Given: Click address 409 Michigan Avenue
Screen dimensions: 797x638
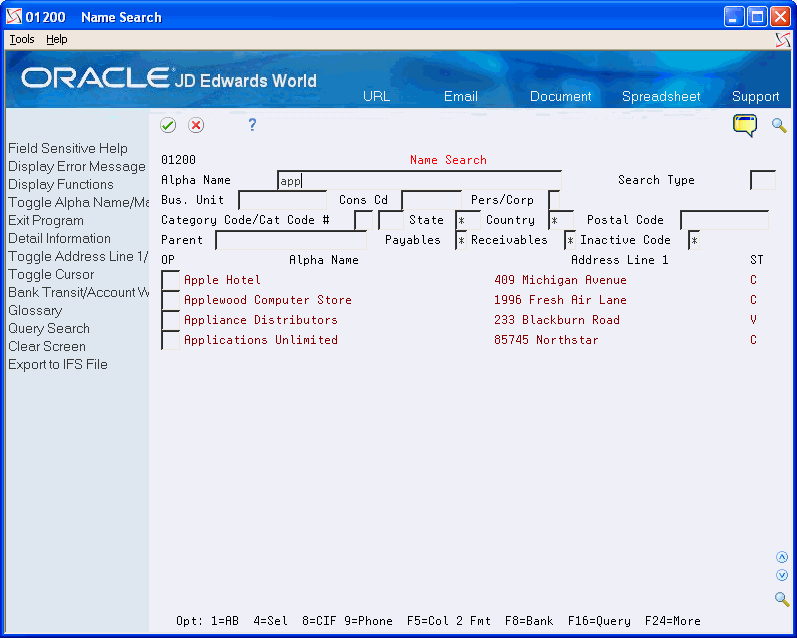Looking at the screenshot, I should [x=560, y=280].
